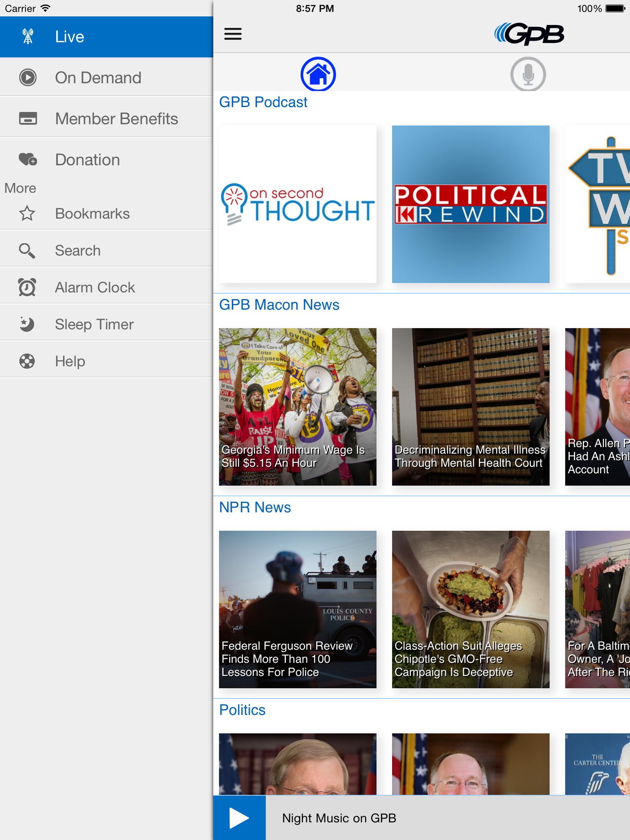Tap the GPB logo
The height and width of the screenshot is (840, 630).
pyautogui.click(x=529, y=34)
